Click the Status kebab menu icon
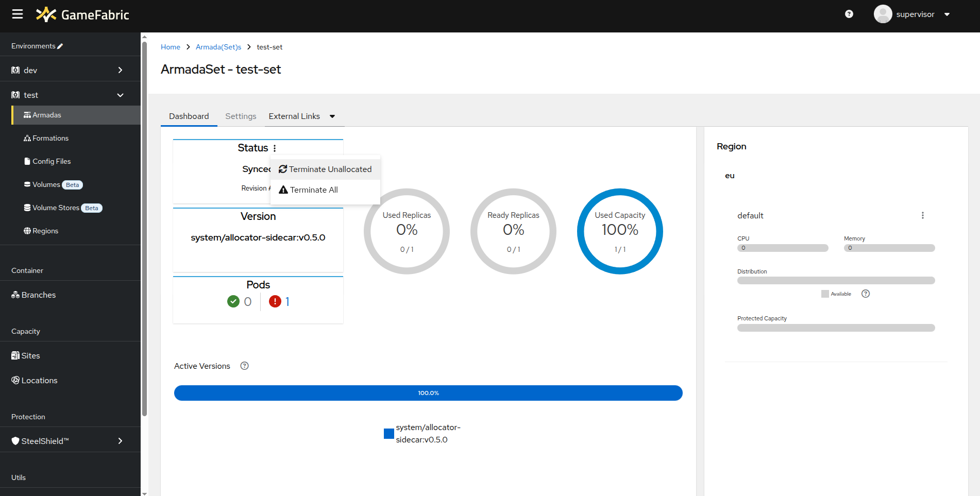 click(275, 148)
